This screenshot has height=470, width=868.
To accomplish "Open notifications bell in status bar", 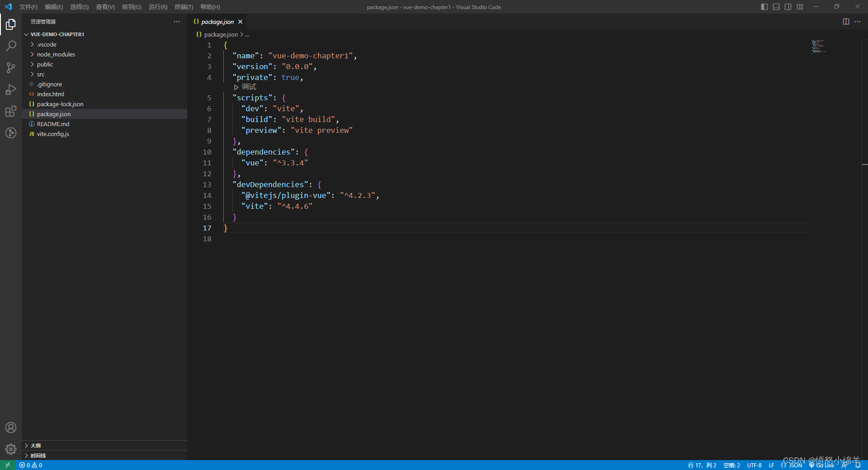I will pos(858,465).
